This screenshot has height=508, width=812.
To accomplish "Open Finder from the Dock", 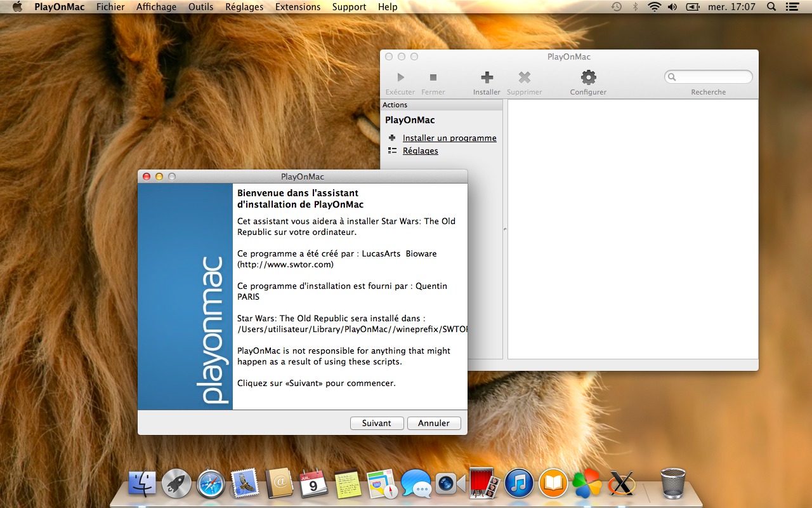I will pos(142,484).
